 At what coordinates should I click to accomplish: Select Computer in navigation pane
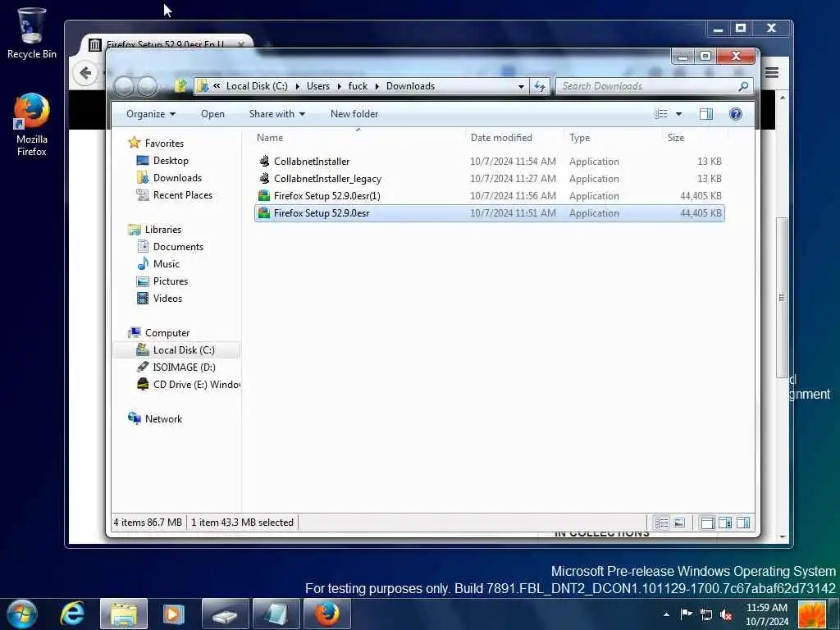click(x=167, y=333)
